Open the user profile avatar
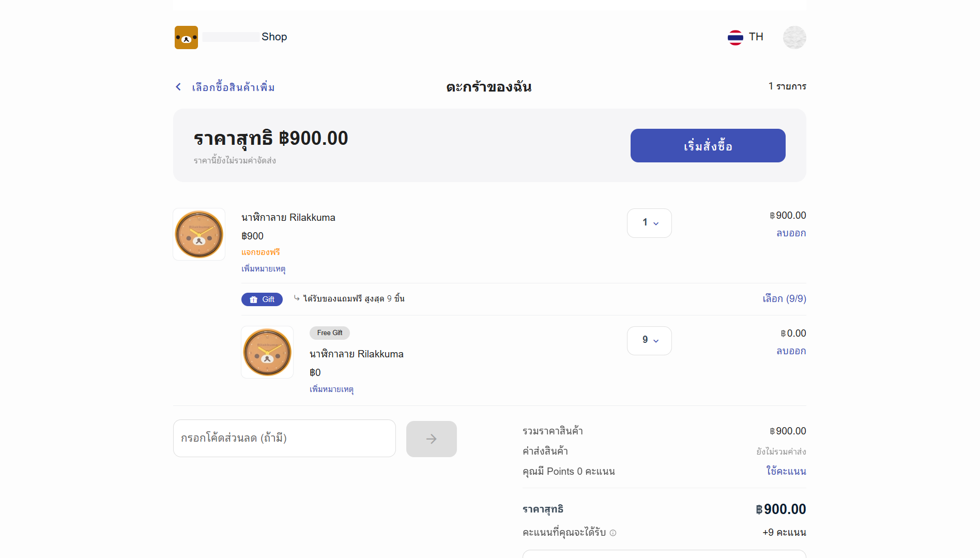This screenshot has width=980, height=558. click(x=794, y=37)
